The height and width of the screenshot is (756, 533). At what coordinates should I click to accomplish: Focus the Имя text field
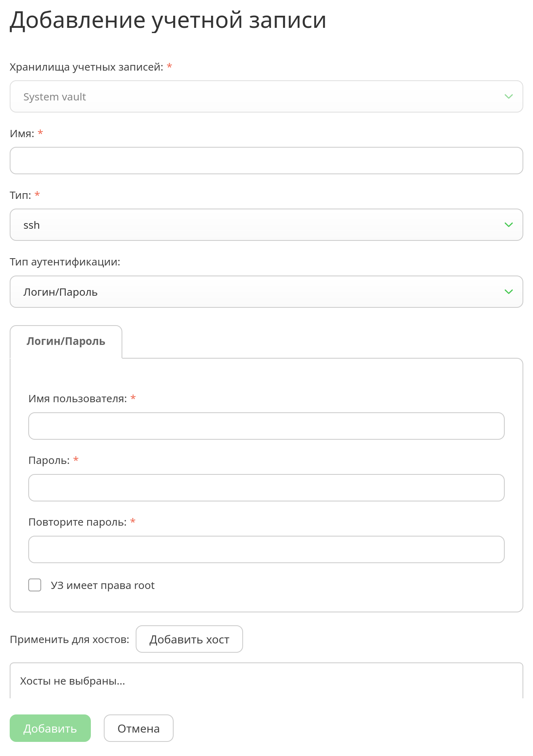click(266, 161)
